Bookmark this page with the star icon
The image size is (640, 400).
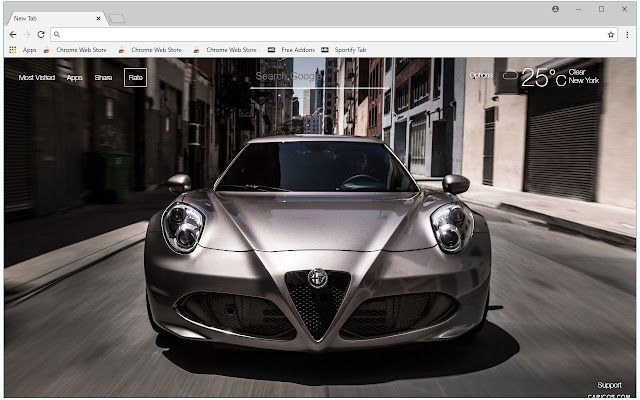(x=611, y=35)
